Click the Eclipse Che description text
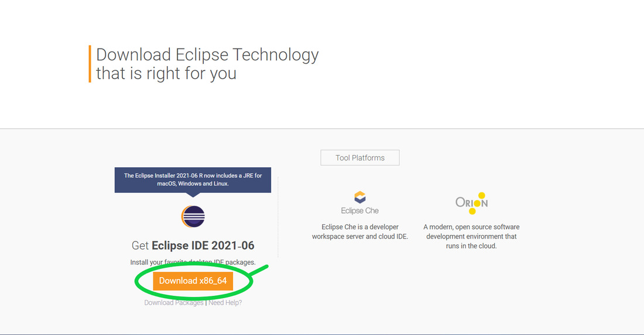Screen dimensions: 644x335 coord(360,232)
